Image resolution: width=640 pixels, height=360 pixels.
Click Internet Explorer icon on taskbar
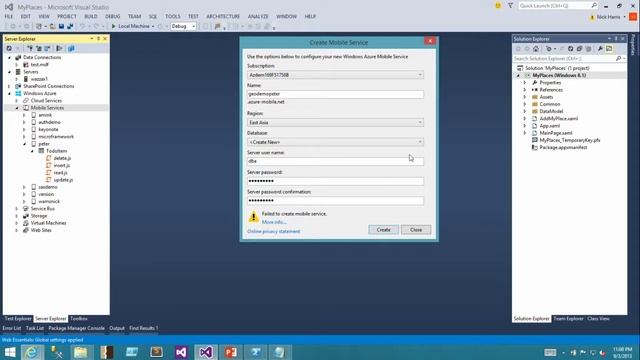pos(31,352)
